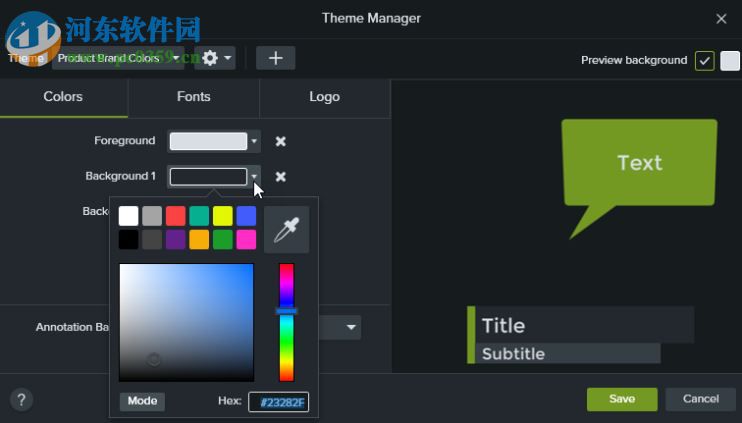This screenshot has height=423, width=742.
Task: Click the hue slider handle
Action: tap(286, 311)
